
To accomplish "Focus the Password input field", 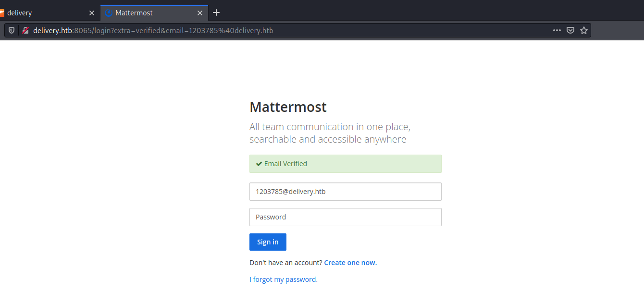I will pyautogui.click(x=345, y=217).
